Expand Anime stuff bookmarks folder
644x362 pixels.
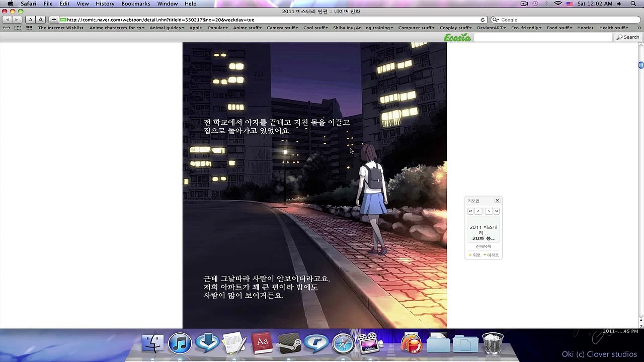[x=248, y=28]
